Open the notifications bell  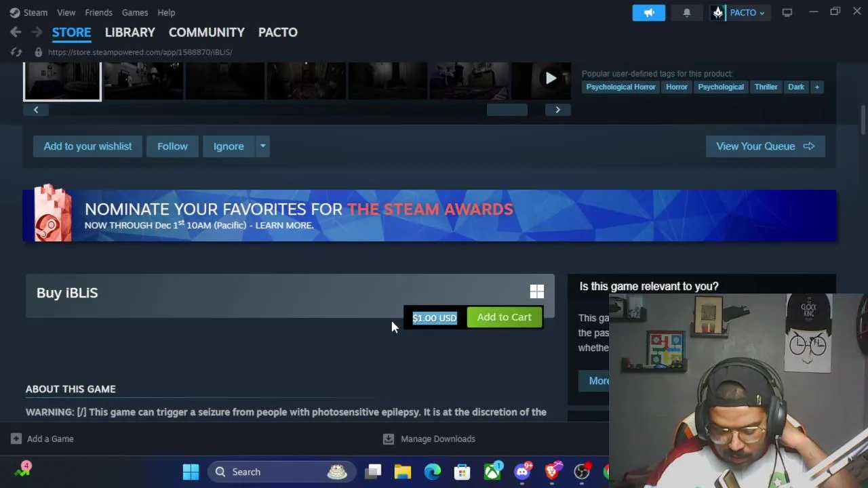click(686, 12)
